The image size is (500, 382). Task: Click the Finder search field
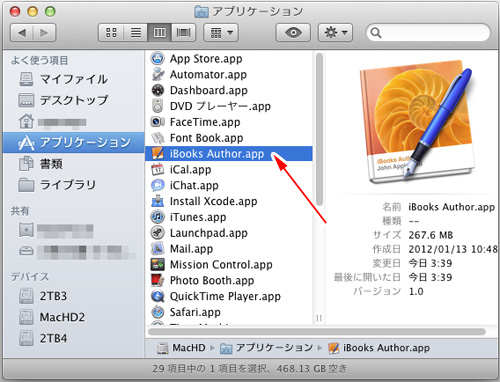click(x=428, y=33)
